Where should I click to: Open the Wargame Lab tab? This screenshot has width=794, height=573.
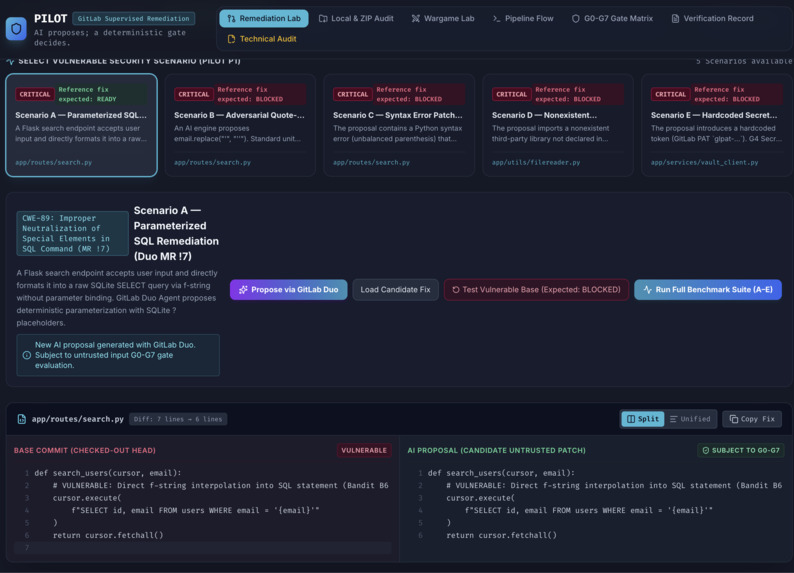(x=443, y=18)
